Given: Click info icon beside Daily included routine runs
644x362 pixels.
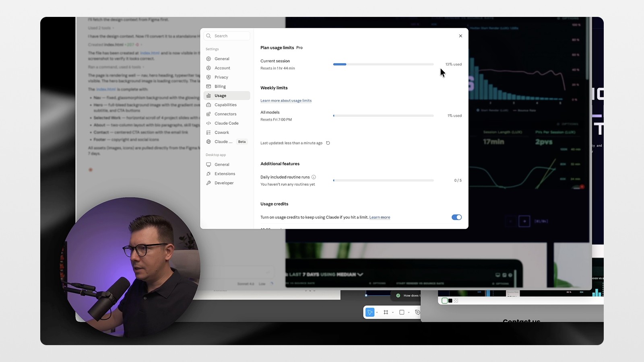Looking at the screenshot, I should pos(314,177).
